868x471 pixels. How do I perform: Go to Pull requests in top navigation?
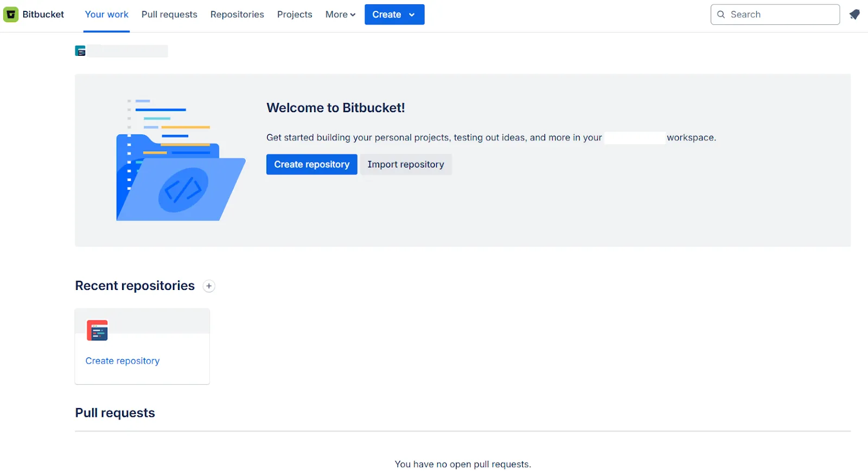coord(169,15)
